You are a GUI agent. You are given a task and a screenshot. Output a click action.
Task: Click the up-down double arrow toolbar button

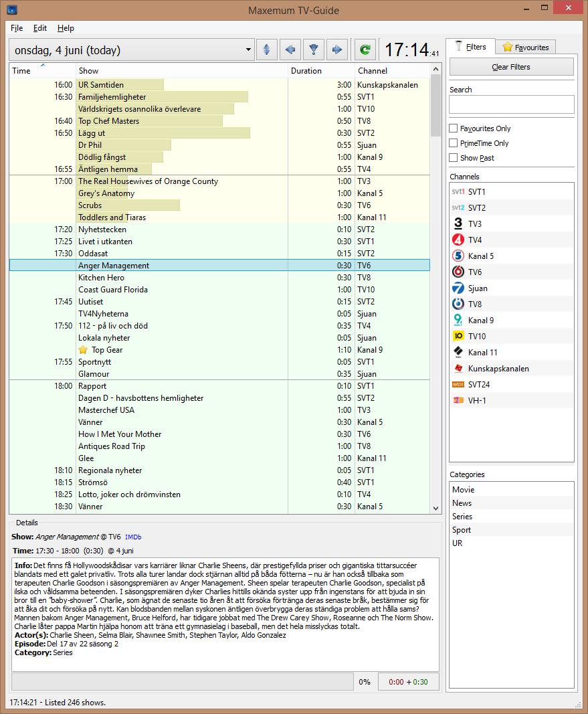[266, 50]
